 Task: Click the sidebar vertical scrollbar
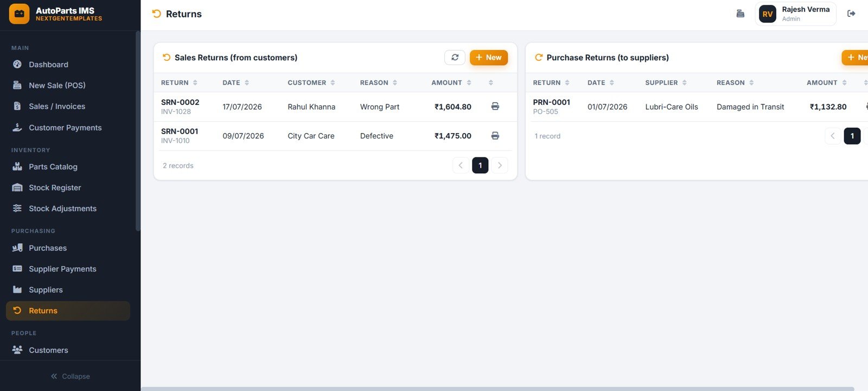(138, 131)
